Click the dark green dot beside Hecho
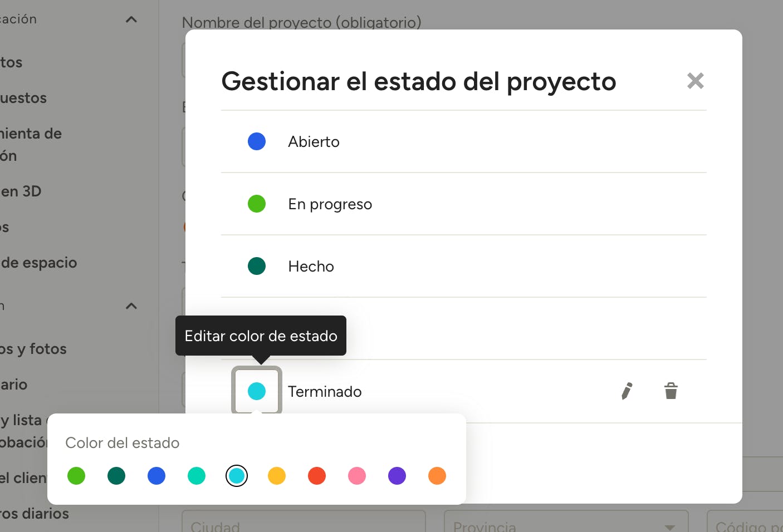 [x=257, y=266]
